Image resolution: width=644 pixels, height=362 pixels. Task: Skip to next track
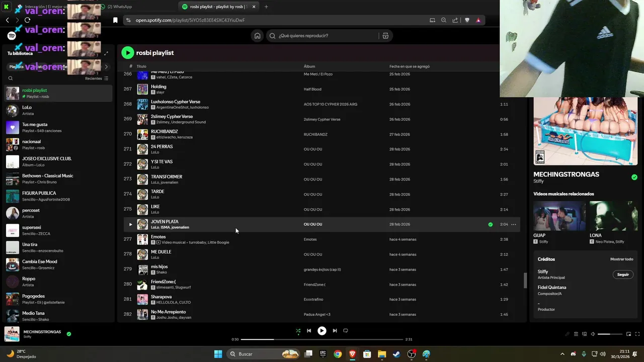(x=335, y=331)
